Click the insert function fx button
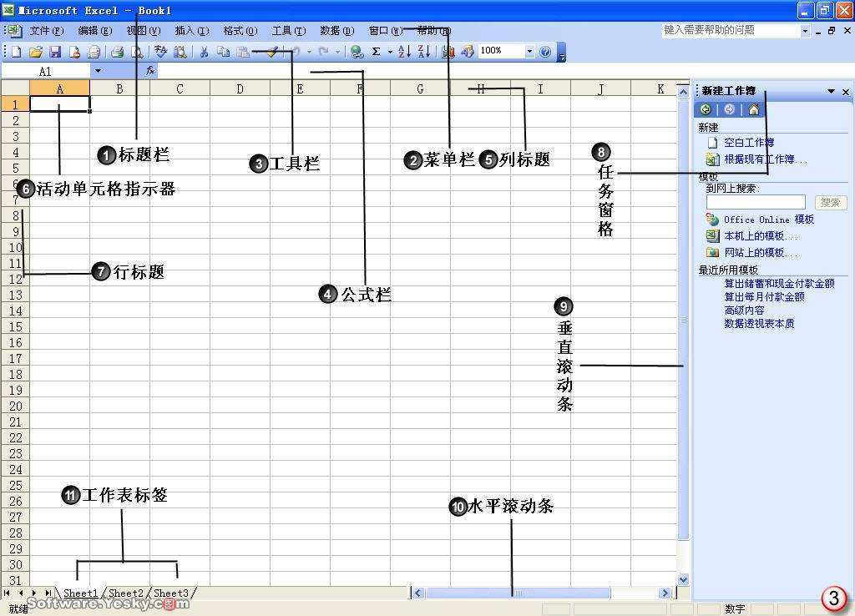 pyautogui.click(x=150, y=72)
